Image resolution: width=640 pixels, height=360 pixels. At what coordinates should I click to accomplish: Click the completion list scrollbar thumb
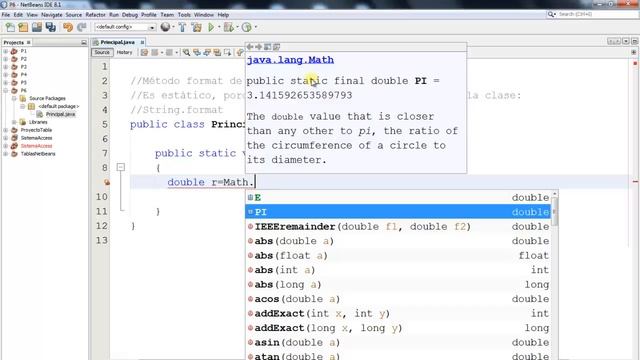coord(554,211)
